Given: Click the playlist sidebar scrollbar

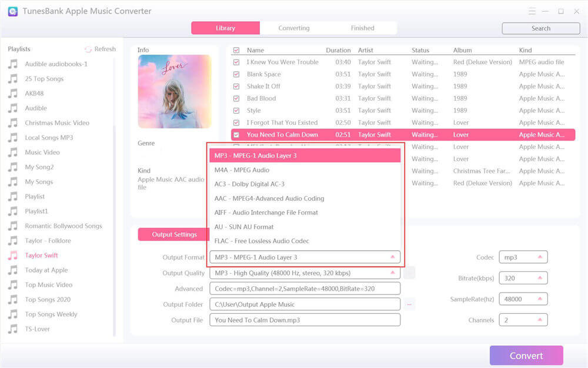Looking at the screenshot, I should click(x=115, y=230).
